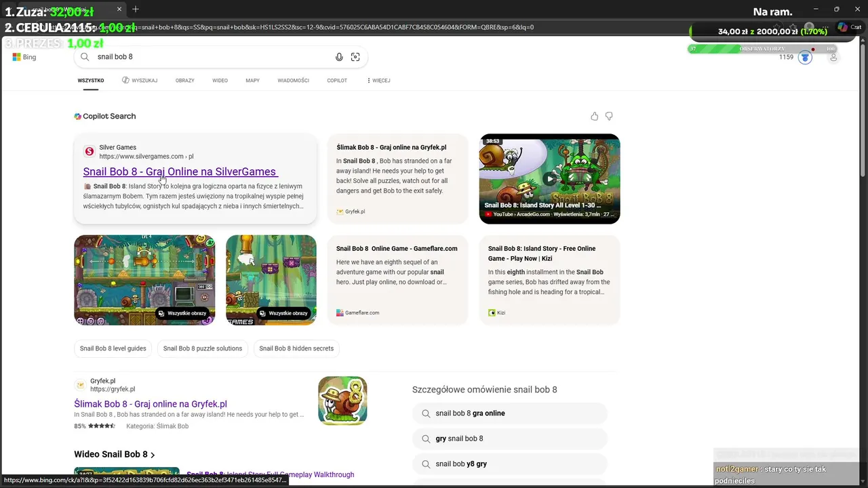Image resolution: width=868 pixels, height=488 pixels.
Task: Click the SilverGames favicon
Action: click(89, 152)
